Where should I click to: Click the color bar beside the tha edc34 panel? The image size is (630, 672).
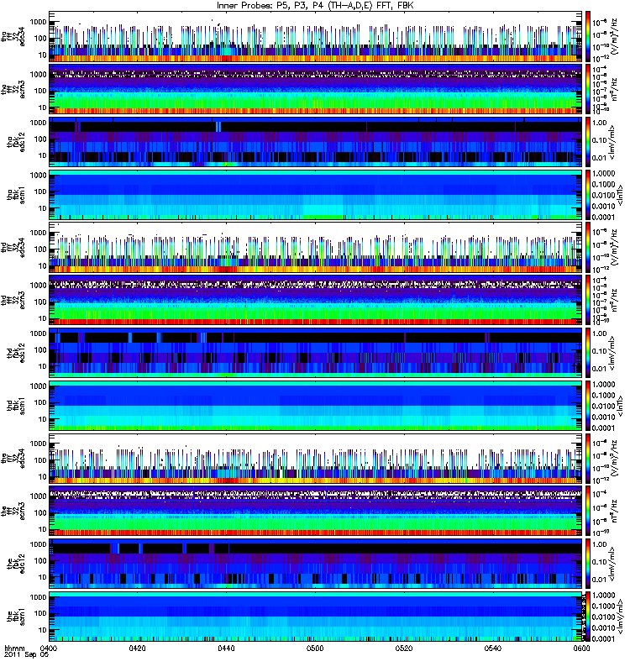click(x=589, y=37)
